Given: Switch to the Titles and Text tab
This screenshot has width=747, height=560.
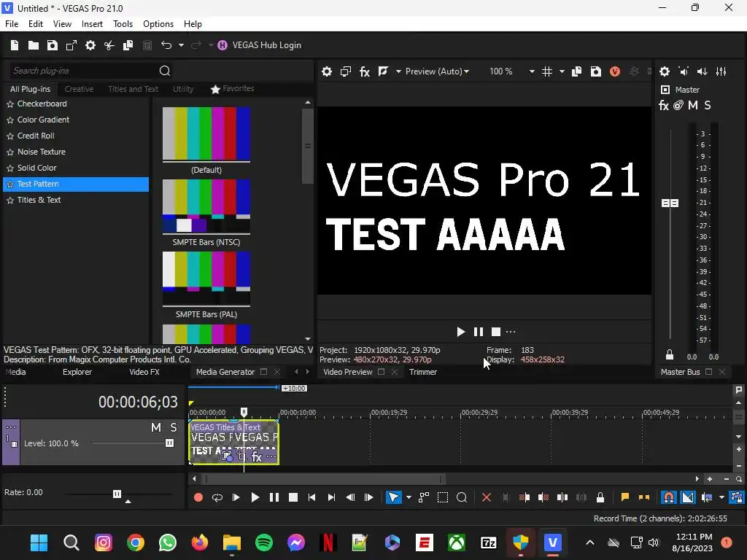Looking at the screenshot, I should point(133,89).
